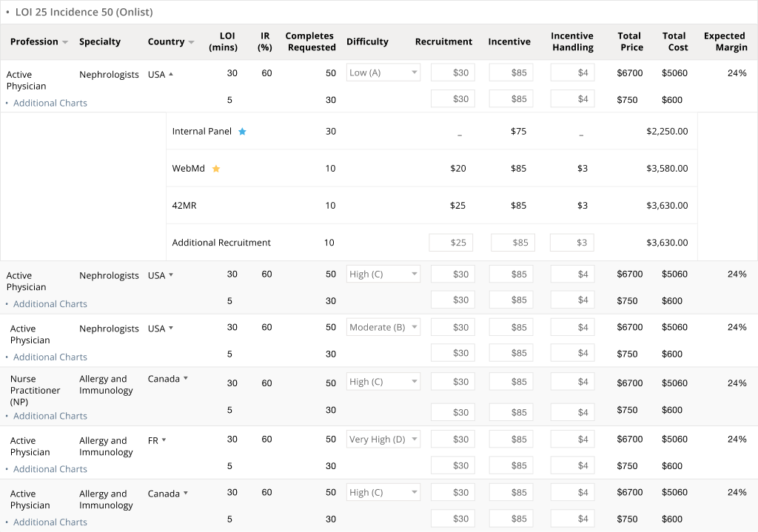
Task: Click Additional Recruitment $25 recruitment field
Action: coord(451,243)
